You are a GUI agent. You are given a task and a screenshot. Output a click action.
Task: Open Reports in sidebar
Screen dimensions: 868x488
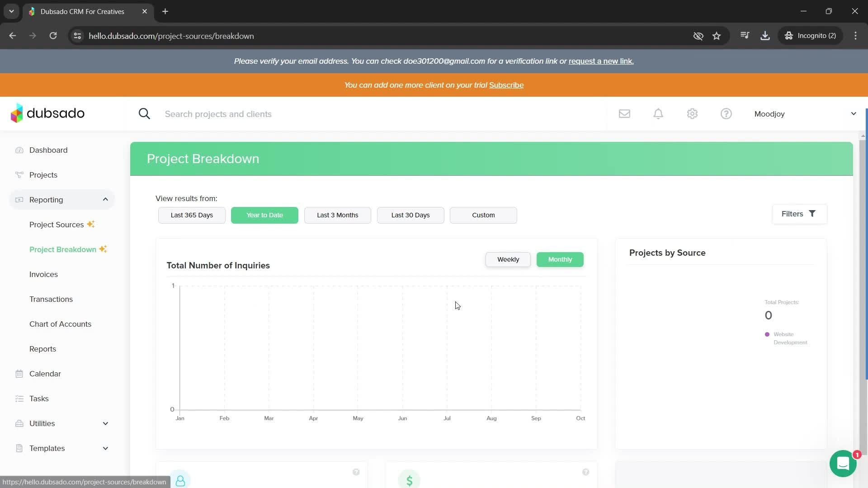click(x=42, y=349)
